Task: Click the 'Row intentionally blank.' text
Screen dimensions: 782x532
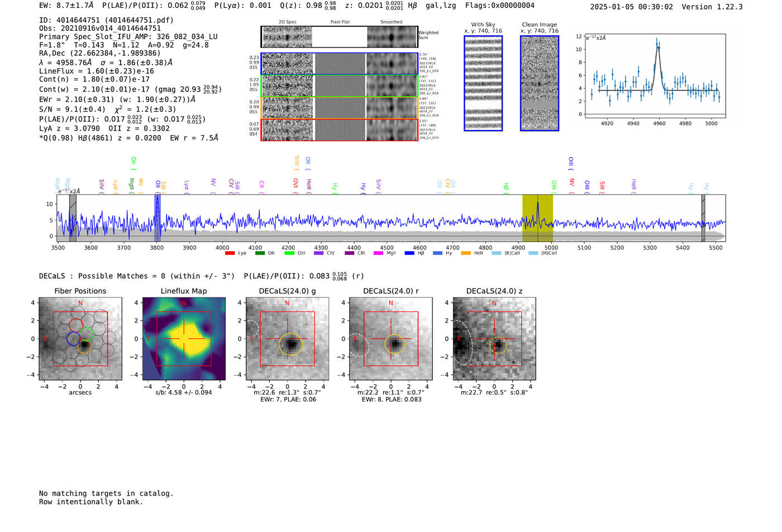Action: [x=91, y=502]
